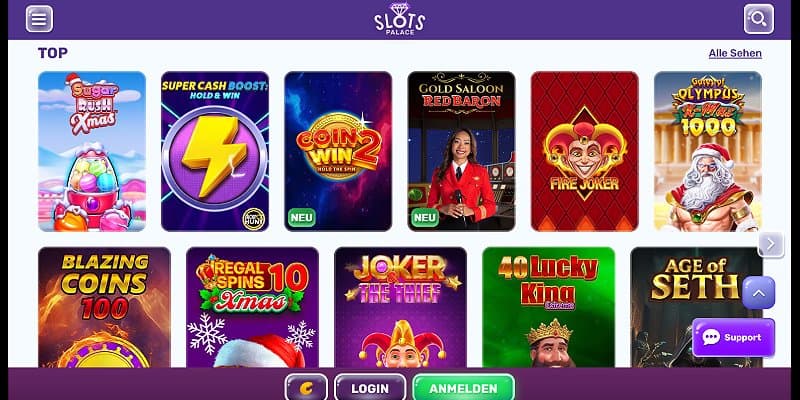Click the ANMELDEN button
Viewport: 800px width, 400px height.
(463, 388)
